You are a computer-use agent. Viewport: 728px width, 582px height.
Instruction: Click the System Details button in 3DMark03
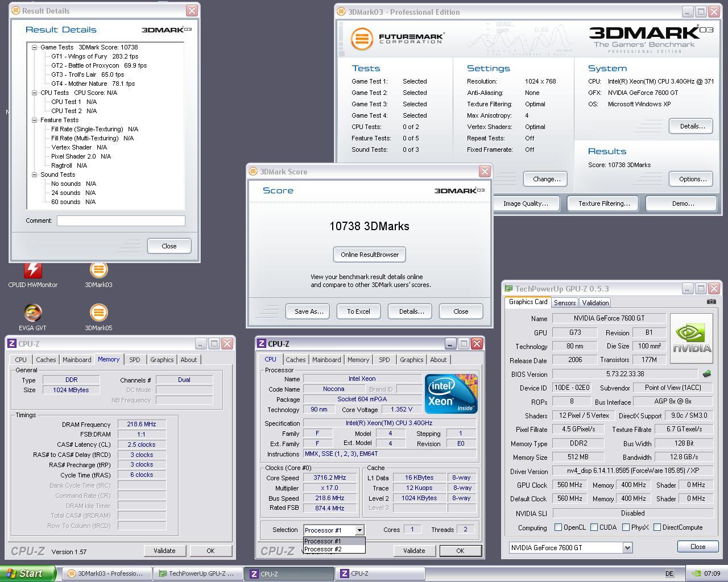(692, 126)
